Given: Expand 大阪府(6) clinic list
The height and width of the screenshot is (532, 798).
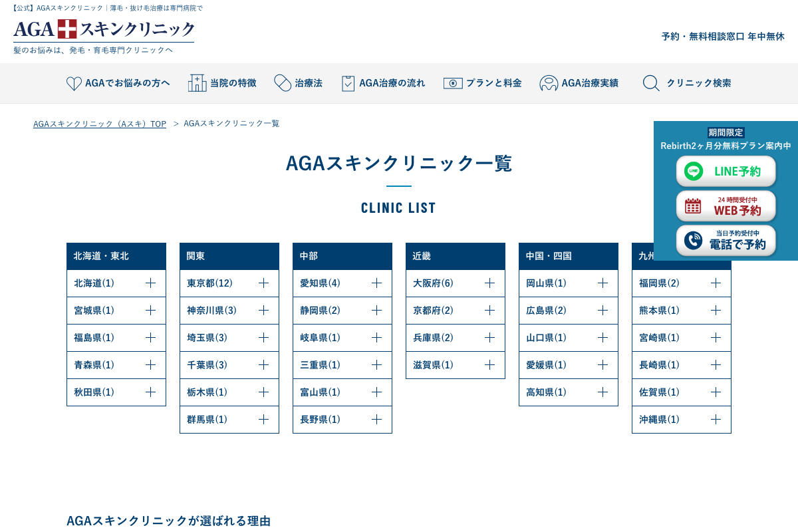Looking at the screenshot, I should point(456,283).
